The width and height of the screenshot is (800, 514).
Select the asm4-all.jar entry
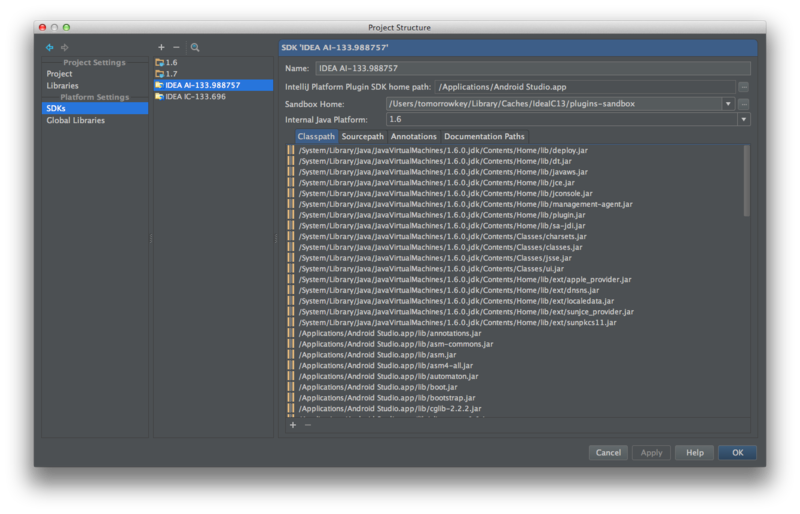[x=514, y=365]
